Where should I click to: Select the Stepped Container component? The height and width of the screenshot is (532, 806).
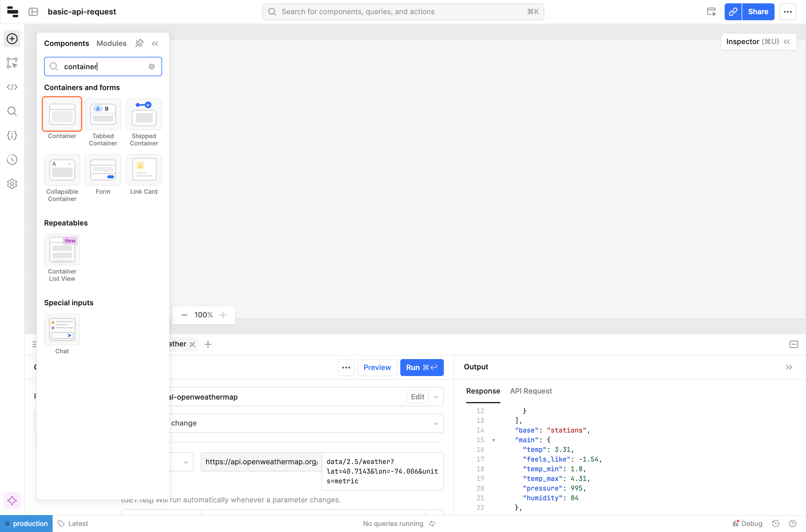coord(144,114)
